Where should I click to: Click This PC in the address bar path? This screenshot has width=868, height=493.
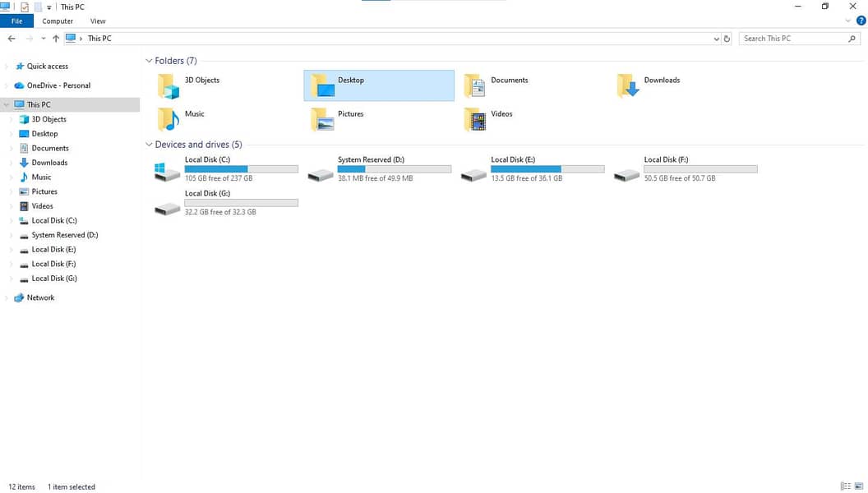99,39
